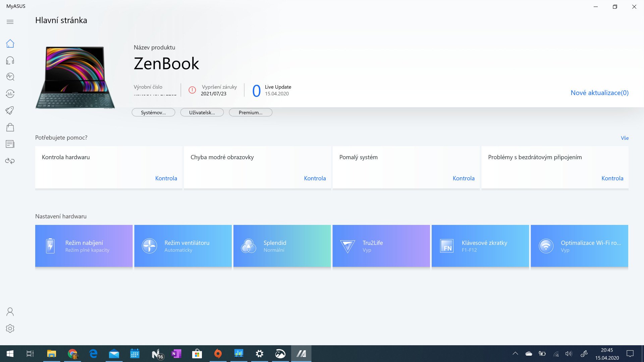
Task: Open the rocket sidebar icon
Action: tap(10, 110)
